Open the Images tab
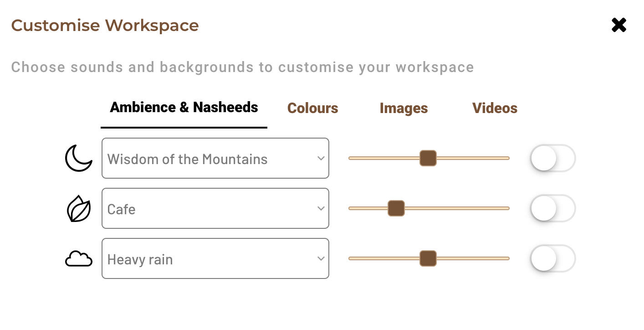Screen dimensions: 644x330 point(404,108)
